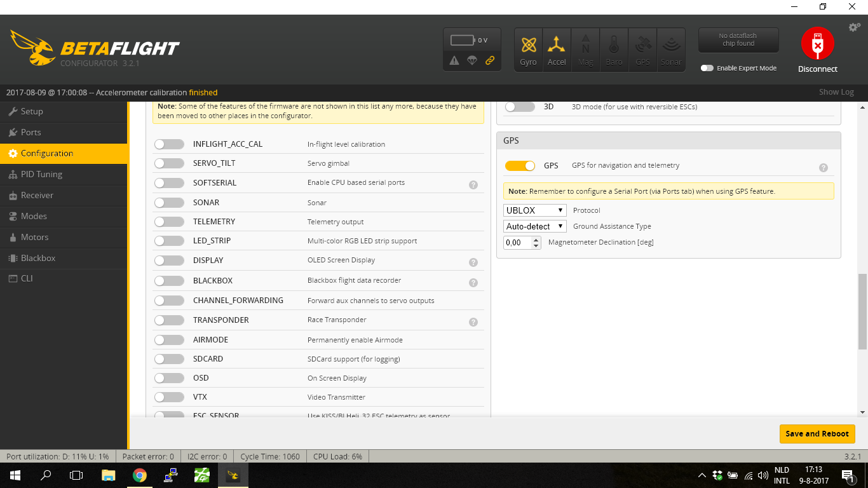Click the battery voltage indicator
This screenshot has height=488, width=868.
tap(470, 40)
